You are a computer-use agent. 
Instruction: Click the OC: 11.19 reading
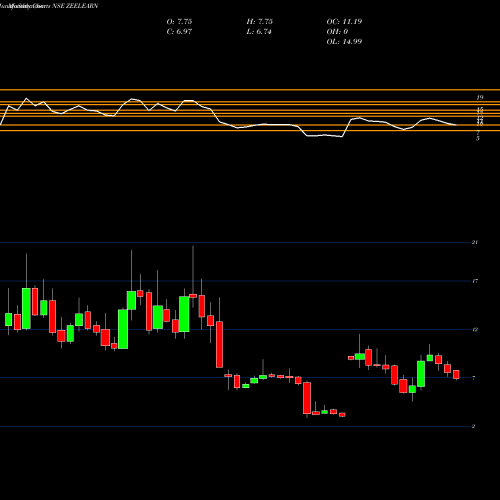(x=344, y=22)
